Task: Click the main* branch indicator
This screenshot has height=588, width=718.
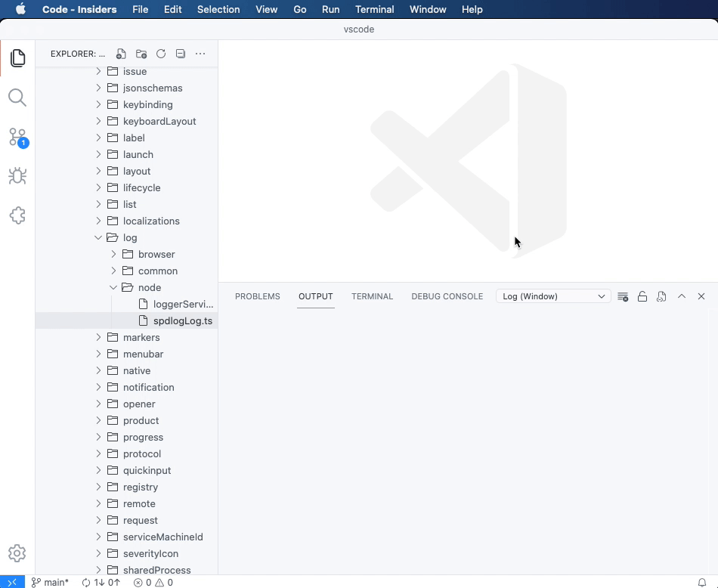Action: coord(50,583)
